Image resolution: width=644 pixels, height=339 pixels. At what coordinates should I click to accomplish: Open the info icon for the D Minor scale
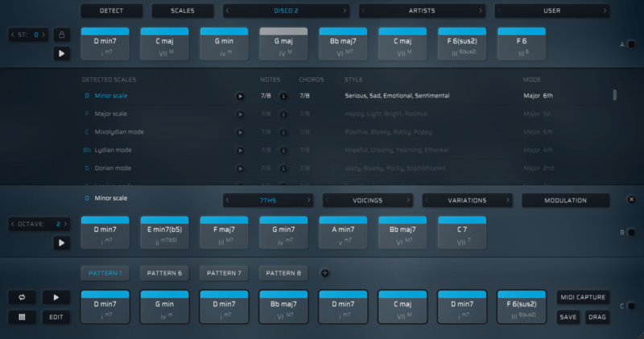click(283, 96)
